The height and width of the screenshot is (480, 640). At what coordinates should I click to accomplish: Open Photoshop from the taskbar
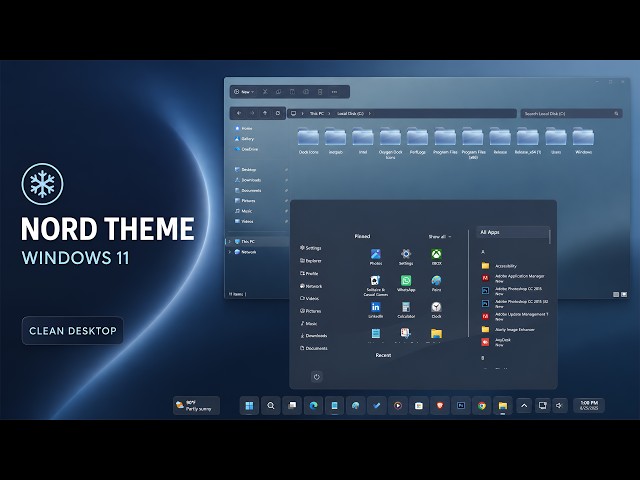coord(461,406)
